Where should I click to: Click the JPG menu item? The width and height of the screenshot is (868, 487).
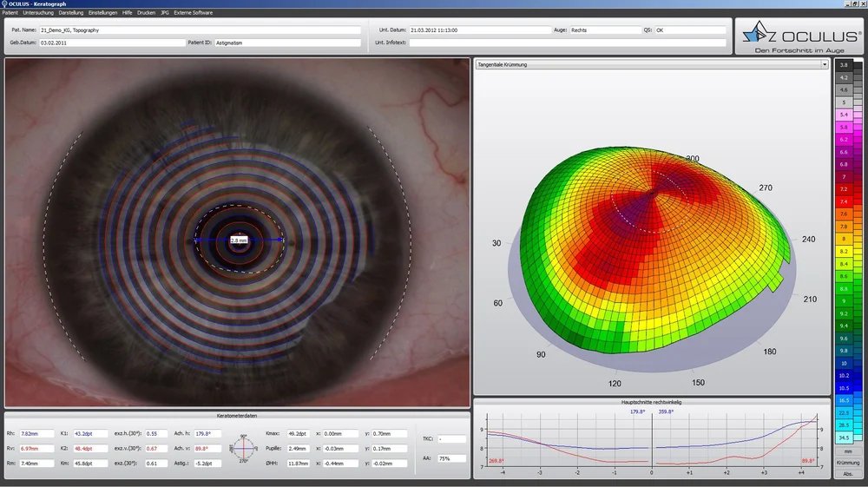point(164,12)
